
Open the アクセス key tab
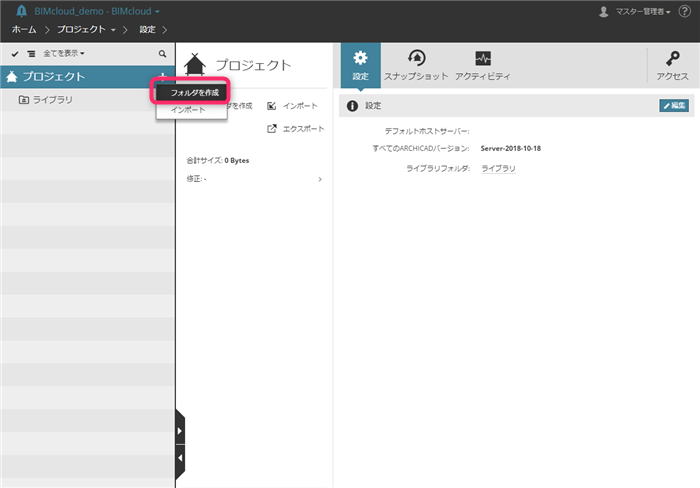point(672,65)
